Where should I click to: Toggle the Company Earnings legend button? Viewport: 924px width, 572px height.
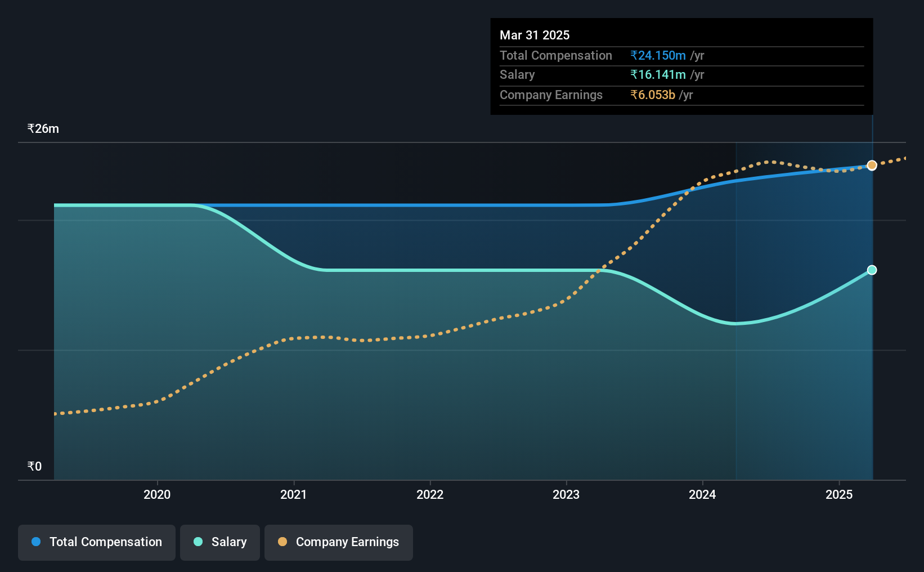point(339,542)
